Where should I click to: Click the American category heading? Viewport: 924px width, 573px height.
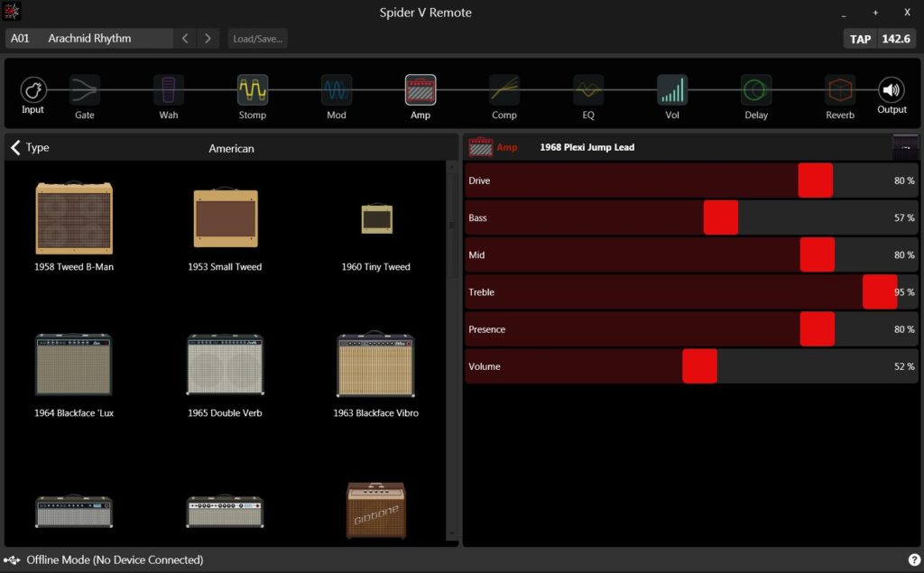click(231, 149)
